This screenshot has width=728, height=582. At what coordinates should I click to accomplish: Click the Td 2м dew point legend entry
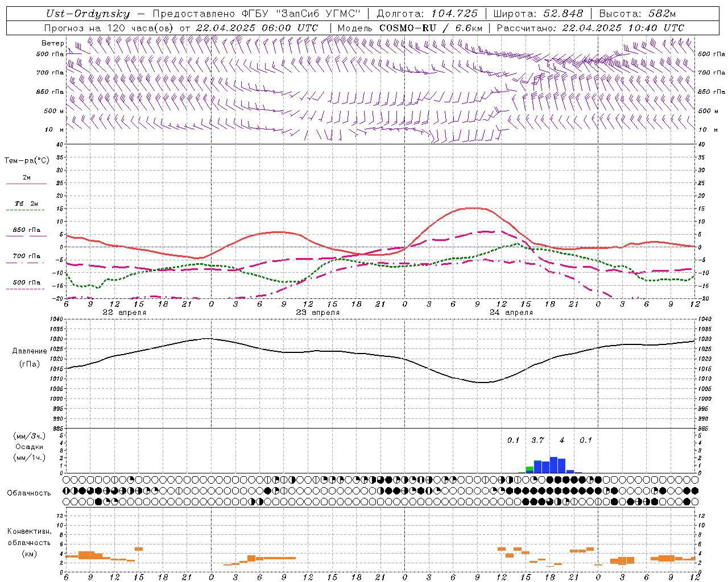coord(27,203)
